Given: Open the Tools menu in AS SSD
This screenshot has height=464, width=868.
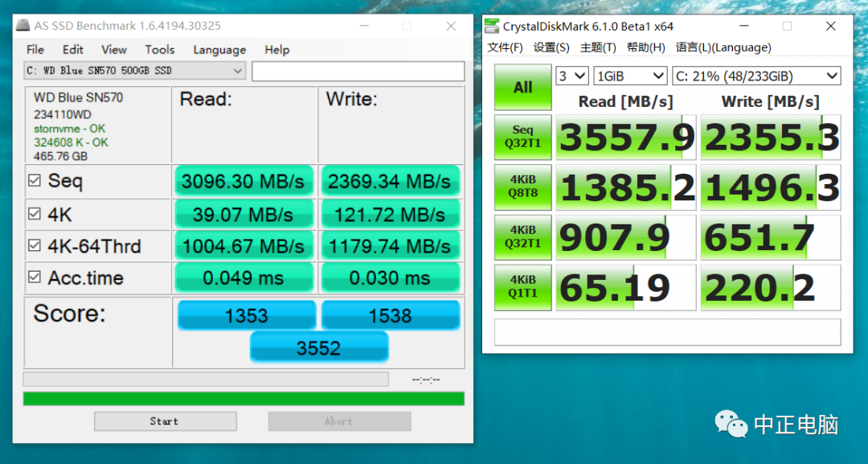Looking at the screenshot, I should (x=159, y=50).
